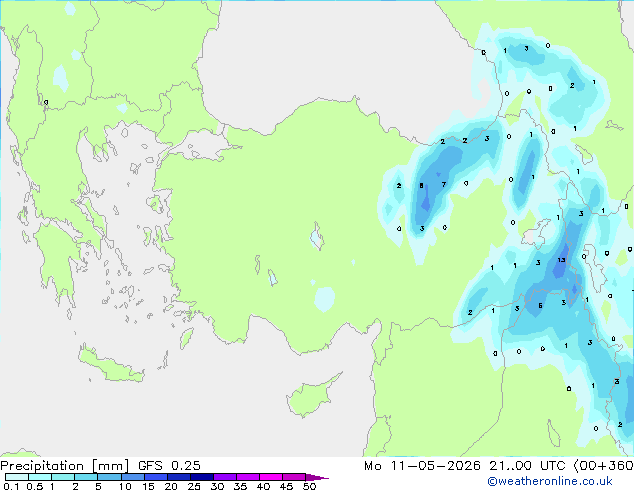Click the 0.1–0.5 mm legend swatch

click(x=17, y=477)
